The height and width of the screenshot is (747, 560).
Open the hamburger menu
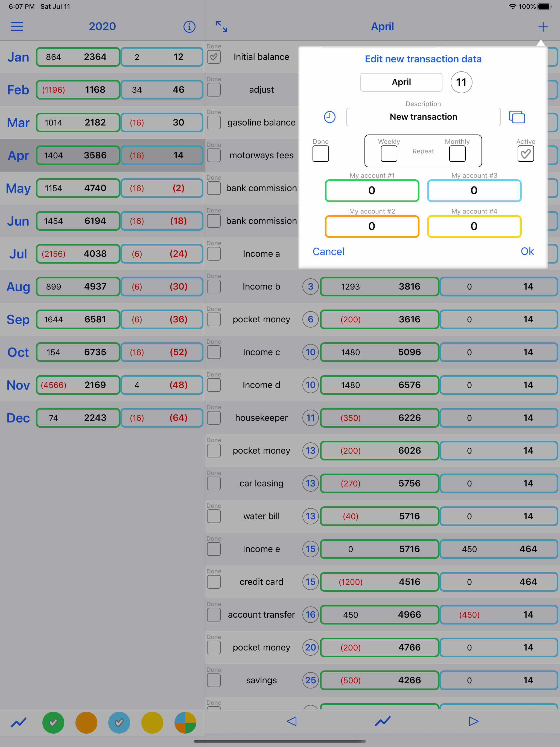point(17,26)
